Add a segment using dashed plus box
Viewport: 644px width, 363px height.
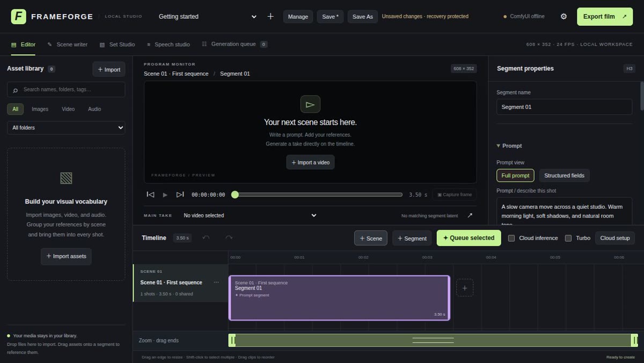pyautogui.click(x=465, y=288)
